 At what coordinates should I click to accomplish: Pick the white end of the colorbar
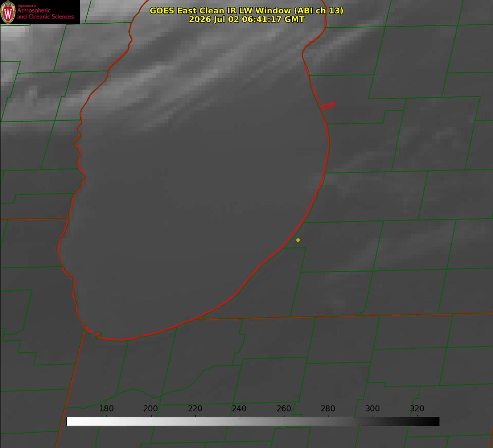click(x=72, y=421)
